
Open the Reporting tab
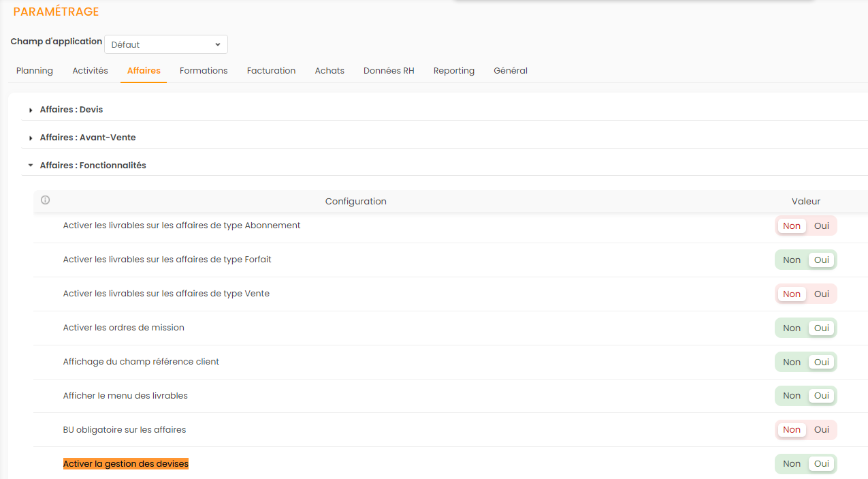[453, 70]
